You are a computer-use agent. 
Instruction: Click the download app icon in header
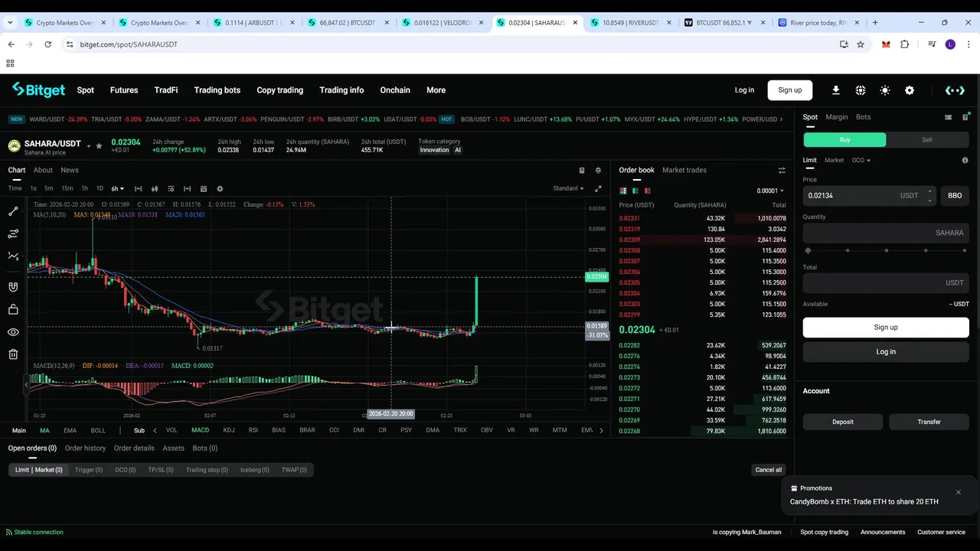coord(836,90)
